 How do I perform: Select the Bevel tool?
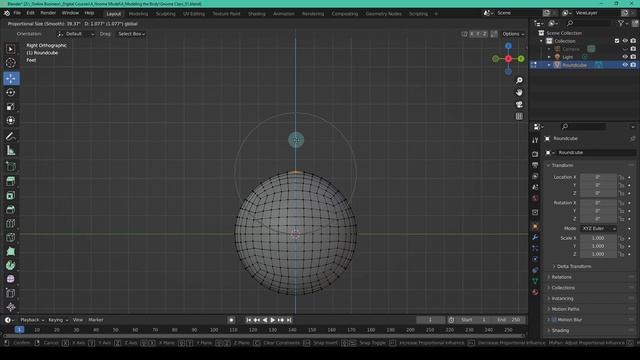click(x=11, y=209)
